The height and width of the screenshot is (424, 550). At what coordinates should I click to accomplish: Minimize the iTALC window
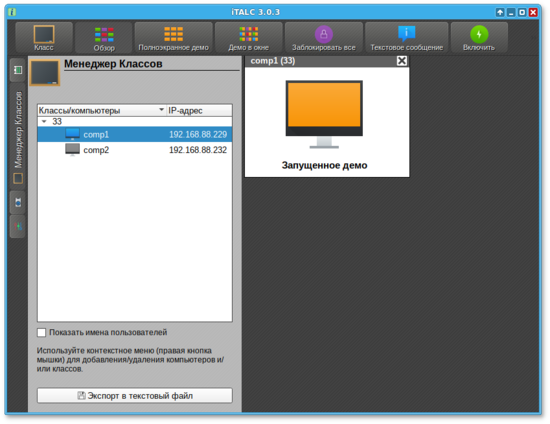pos(511,13)
